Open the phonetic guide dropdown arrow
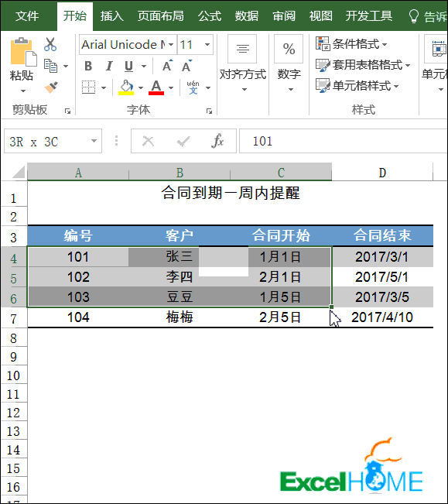 tap(208, 87)
